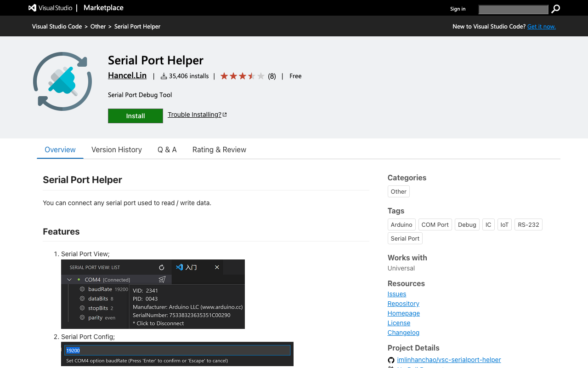Click the search magnifier icon
Image resolution: width=588 pixels, height=368 pixels.
(555, 9)
